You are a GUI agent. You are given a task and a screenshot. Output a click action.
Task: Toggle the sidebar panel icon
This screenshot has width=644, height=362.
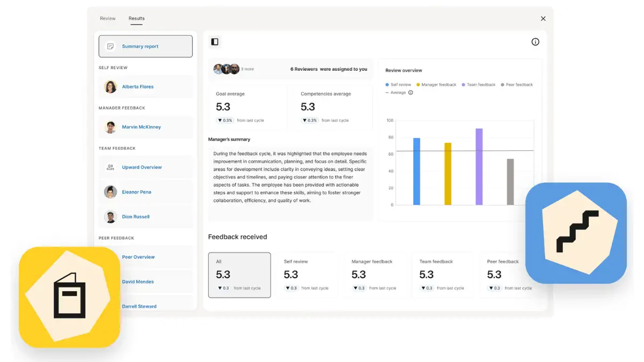pos(215,42)
